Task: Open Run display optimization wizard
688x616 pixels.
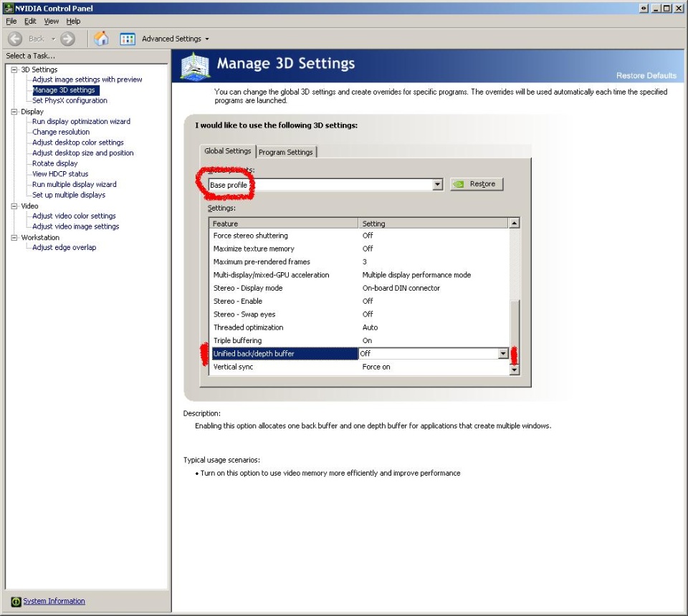Action: click(81, 122)
